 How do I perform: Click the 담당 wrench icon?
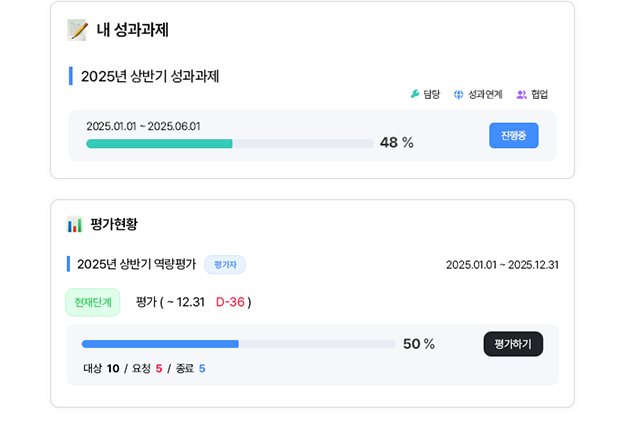tap(415, 95)
